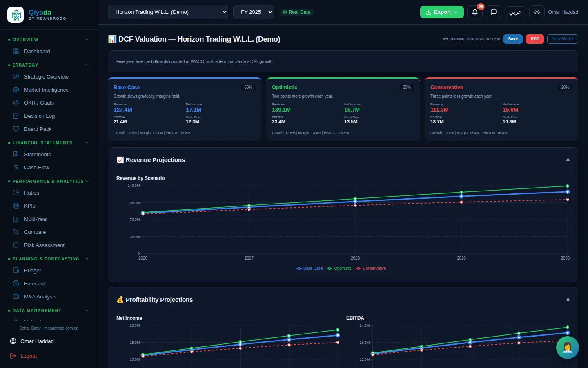Click the Real Data database badge

pyautogui.click(x=296, y=12)
